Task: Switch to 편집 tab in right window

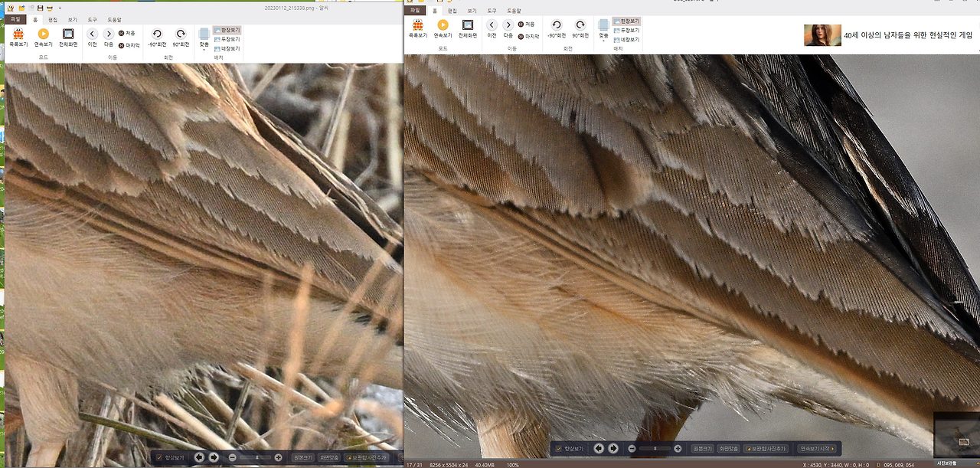Action: (452, 11)
